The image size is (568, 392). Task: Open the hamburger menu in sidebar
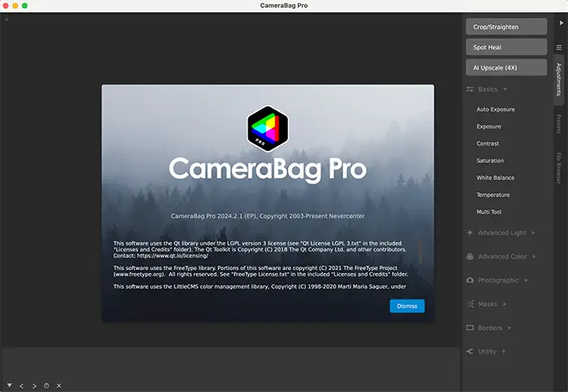click(x=559, y=47)
